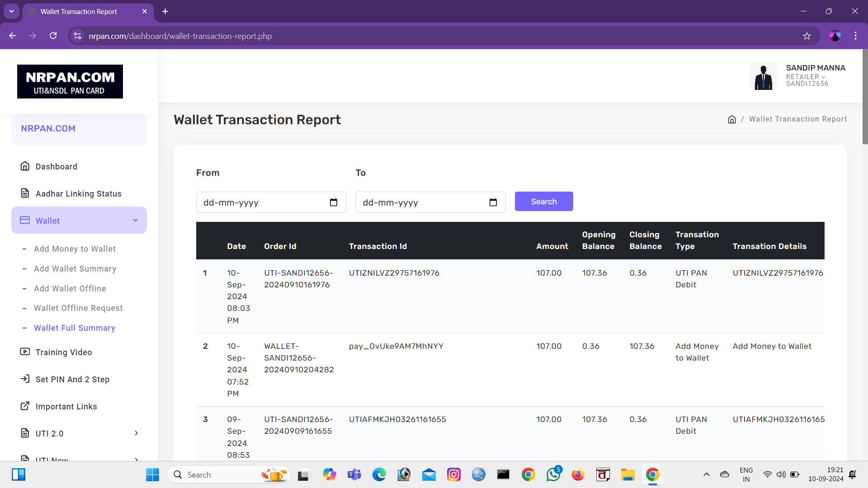This screenshot has width=868, height=488.
Task: Reload the page with the refresh icon
Action: click(x=53, y=36)
